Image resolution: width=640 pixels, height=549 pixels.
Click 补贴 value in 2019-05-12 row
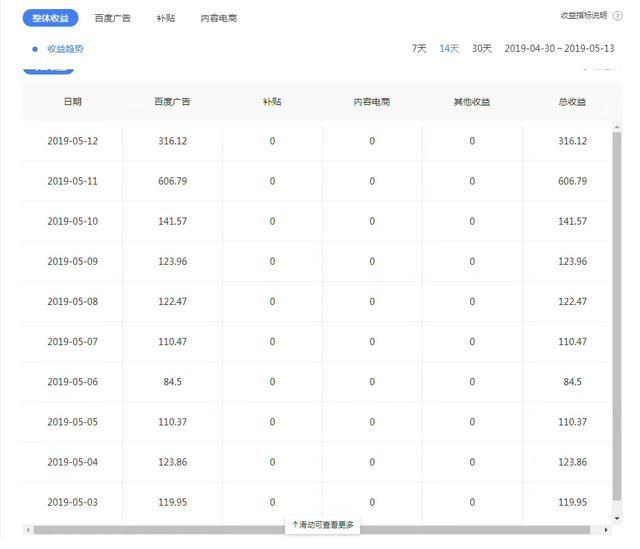(272, 141)
